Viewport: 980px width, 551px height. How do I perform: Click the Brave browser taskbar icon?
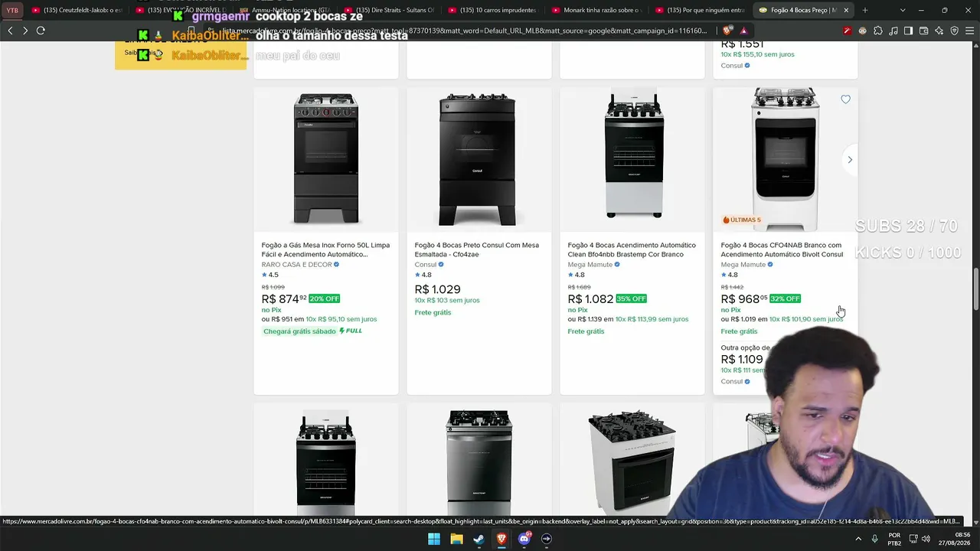[501, 539]
